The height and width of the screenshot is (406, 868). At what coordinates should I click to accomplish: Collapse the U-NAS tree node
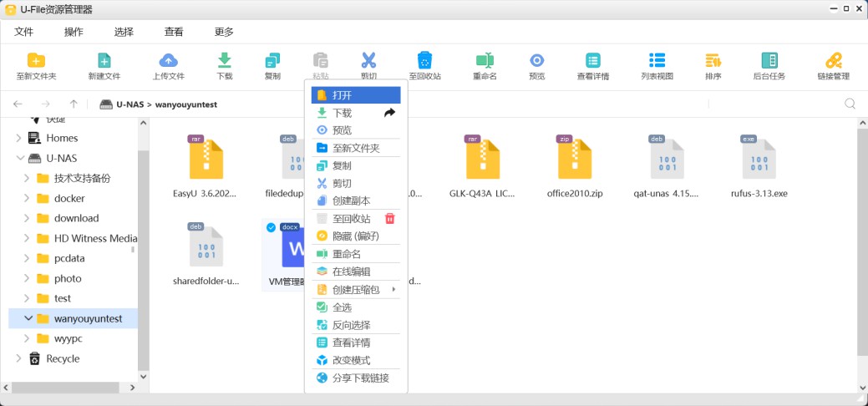21,159
